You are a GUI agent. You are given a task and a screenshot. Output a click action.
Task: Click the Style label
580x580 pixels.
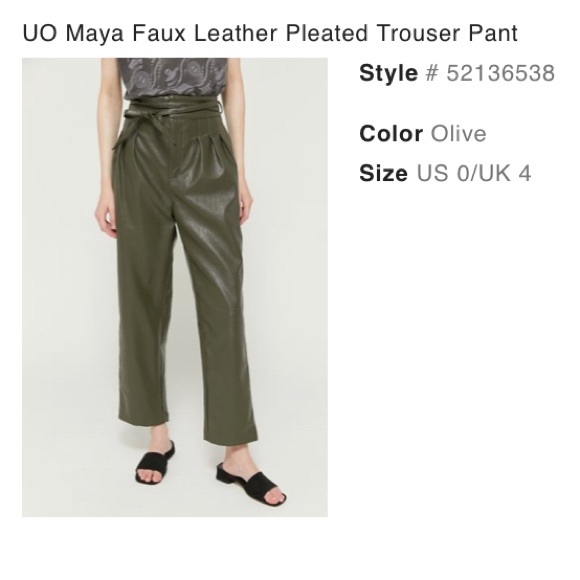click(x=388, y=73)
